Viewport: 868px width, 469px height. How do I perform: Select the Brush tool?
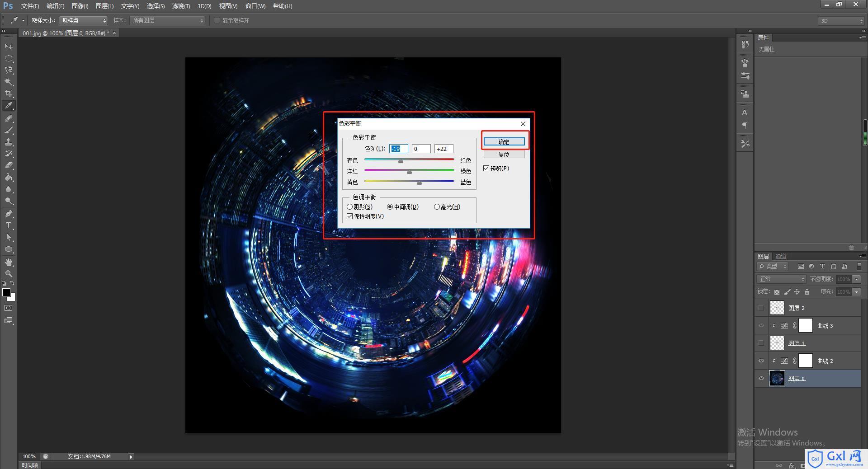(x=9, y=130)
